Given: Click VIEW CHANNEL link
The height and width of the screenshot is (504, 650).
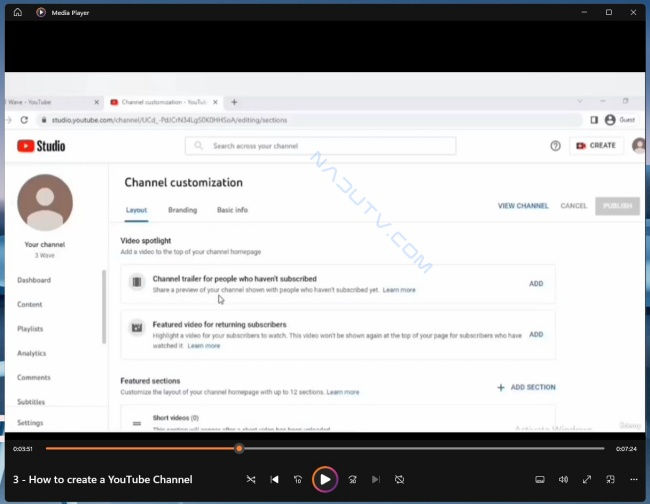Looking at the screenshot, I should [523, 206].
